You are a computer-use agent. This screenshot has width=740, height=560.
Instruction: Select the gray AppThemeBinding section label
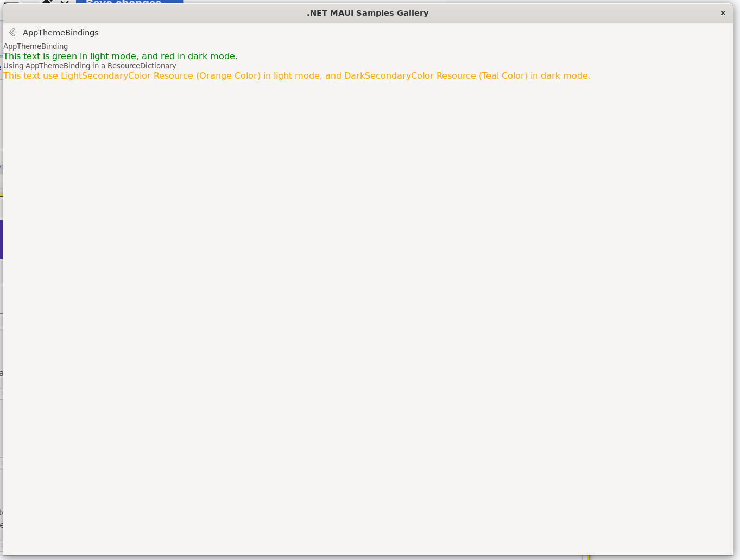(x=35, y=46)
